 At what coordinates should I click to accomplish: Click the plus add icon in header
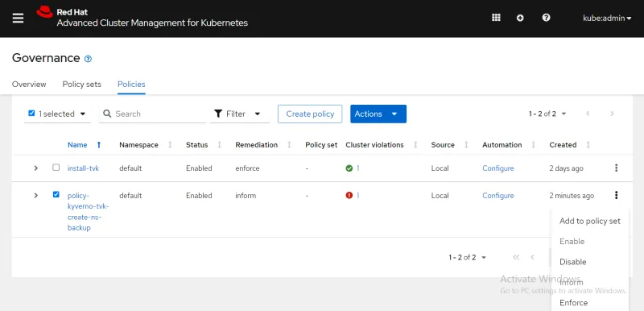tap(520, 18)
